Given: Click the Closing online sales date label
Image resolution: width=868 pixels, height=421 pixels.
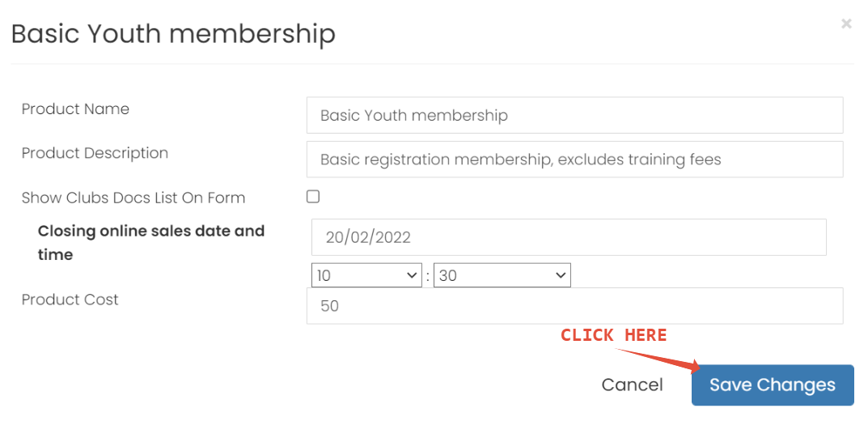Looking at the screenshot, I should click(x=150, y=242).
